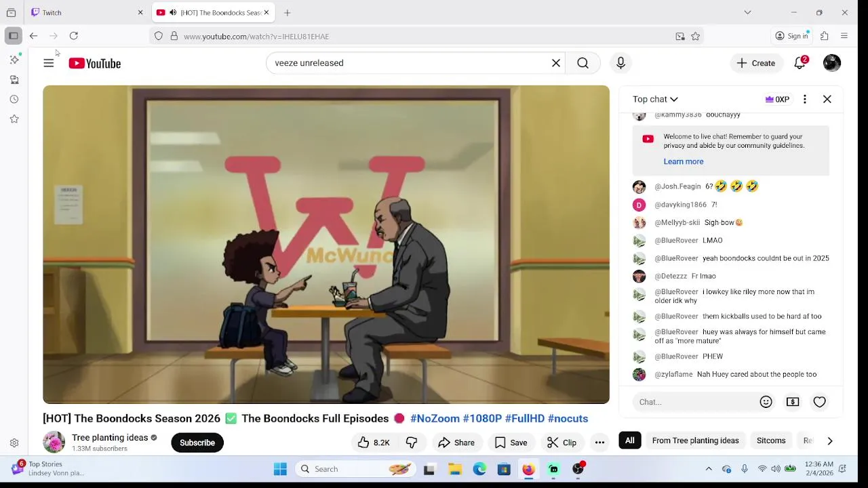Open Learn more chat guidelines link
This screenshot has height=488, width=868.
pyautogui.click(x=684, y=161)
